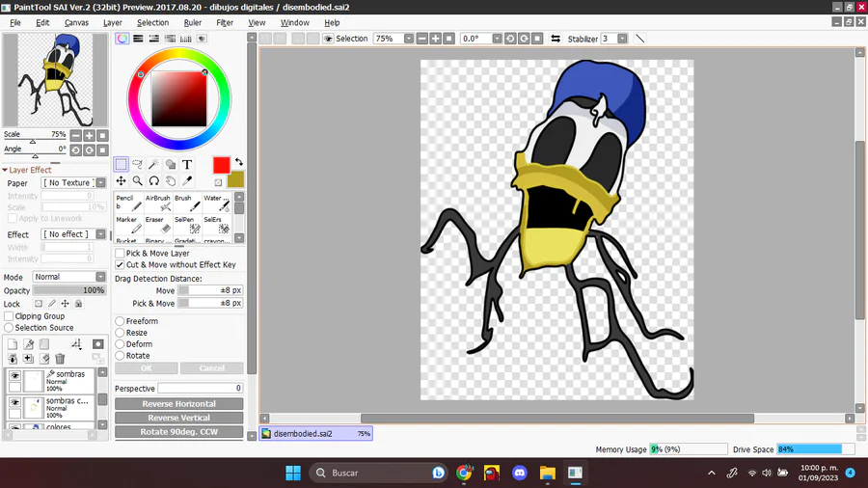
Task: Create a new linework layer
Action: pyautogui.click(x=28, y=344)
